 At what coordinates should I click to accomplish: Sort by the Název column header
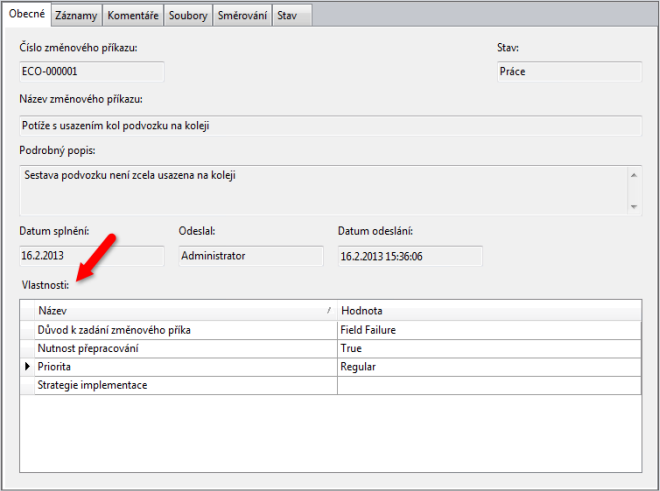click(x=186, y=311)
